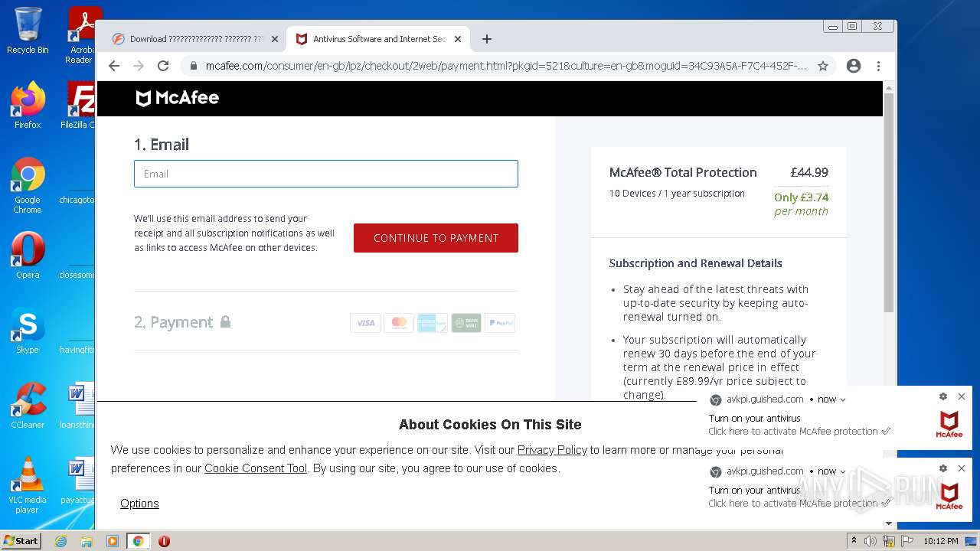The image size is (980, 551).
Task: Click the Bank Wire icon
Action: (x=466, y=323)
